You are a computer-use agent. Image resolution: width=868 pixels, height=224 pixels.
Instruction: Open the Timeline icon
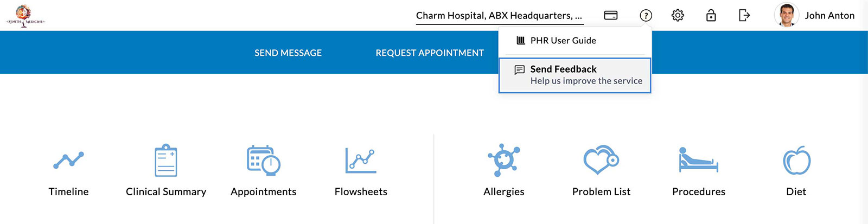(x=68, y=160)
